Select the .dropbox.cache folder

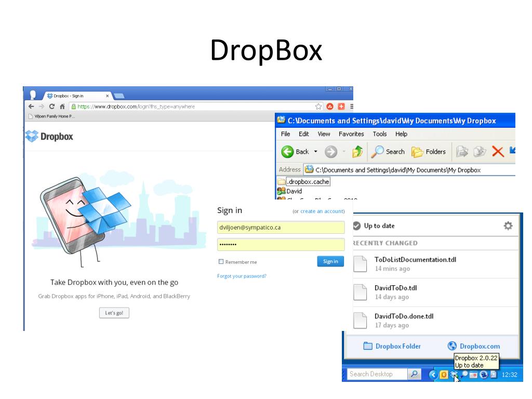click(303, 182)
